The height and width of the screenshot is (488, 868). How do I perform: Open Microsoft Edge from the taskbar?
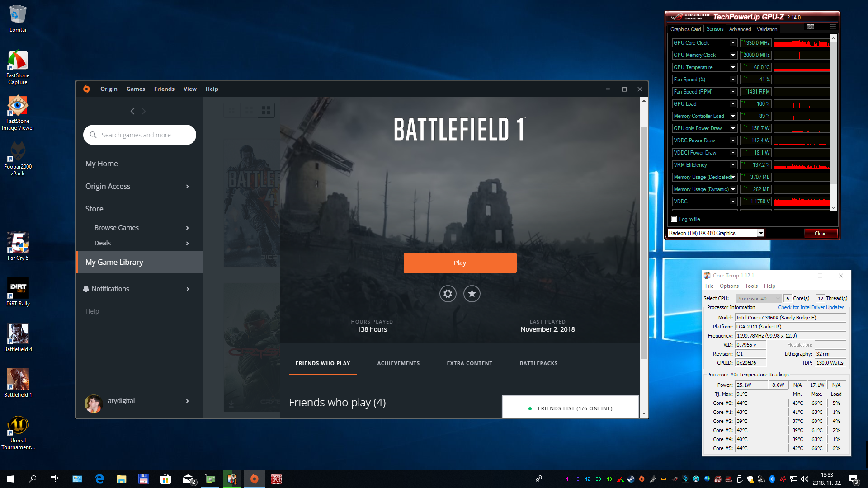click(x=99, y=479)
